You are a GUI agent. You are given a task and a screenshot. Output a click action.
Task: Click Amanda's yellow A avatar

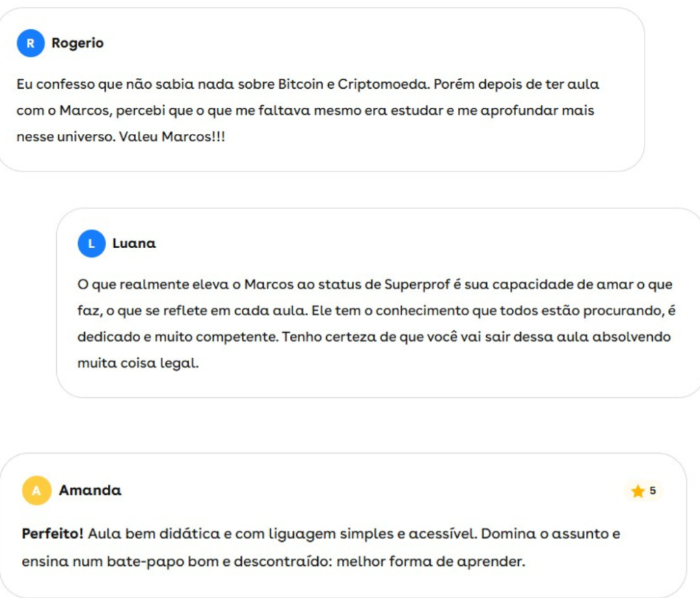pyautogui.click(x=37, y=491)
